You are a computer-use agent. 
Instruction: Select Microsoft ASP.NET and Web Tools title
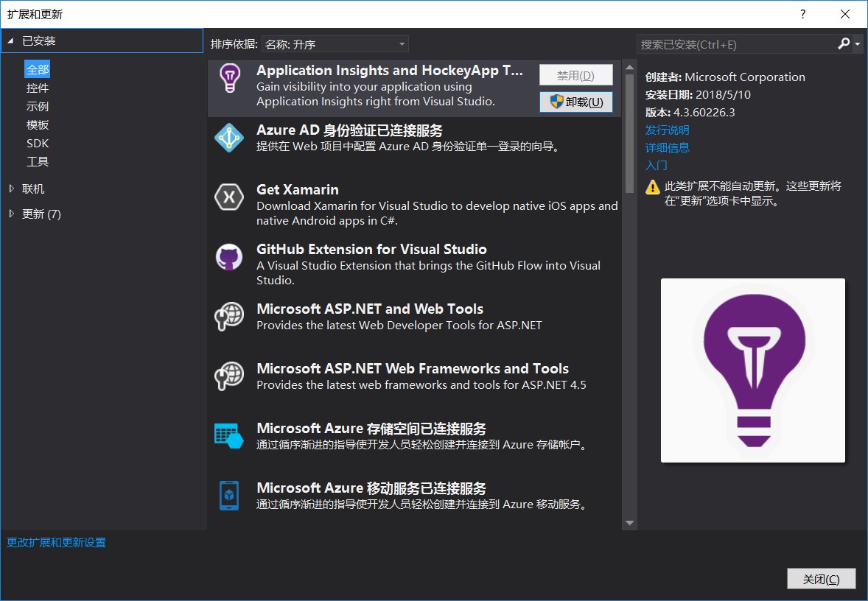[370, 309]
